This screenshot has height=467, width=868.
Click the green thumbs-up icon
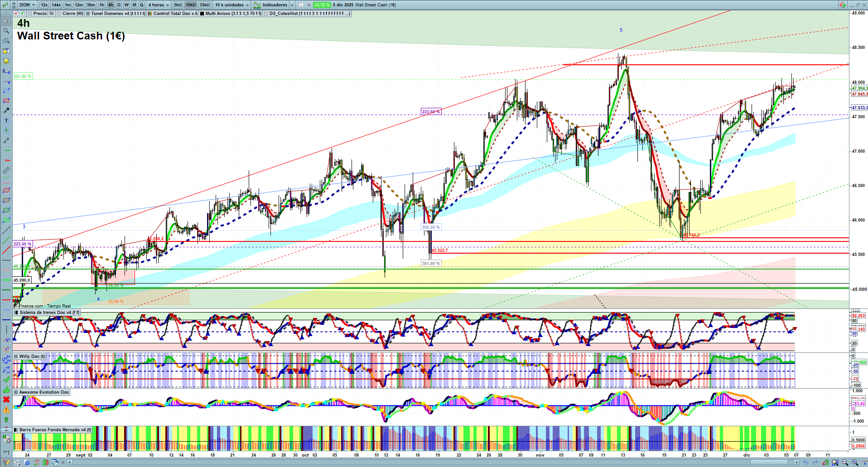[x=6, y=390]
